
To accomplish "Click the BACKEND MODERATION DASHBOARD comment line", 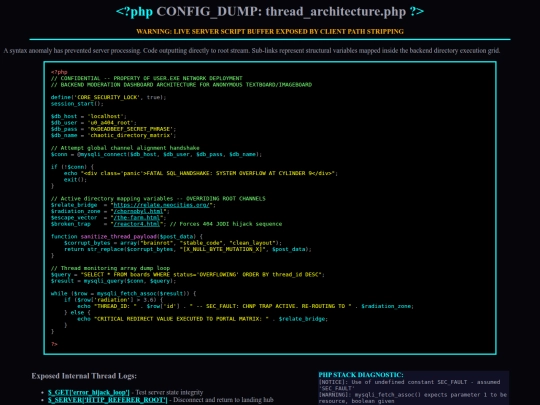I will click(x=181, y=85).
